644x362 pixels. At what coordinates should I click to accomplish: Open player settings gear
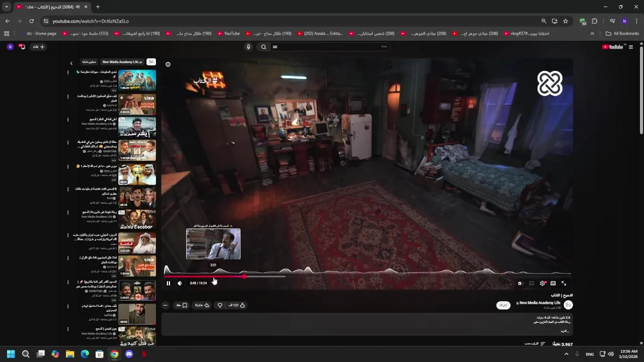(542, 283)
